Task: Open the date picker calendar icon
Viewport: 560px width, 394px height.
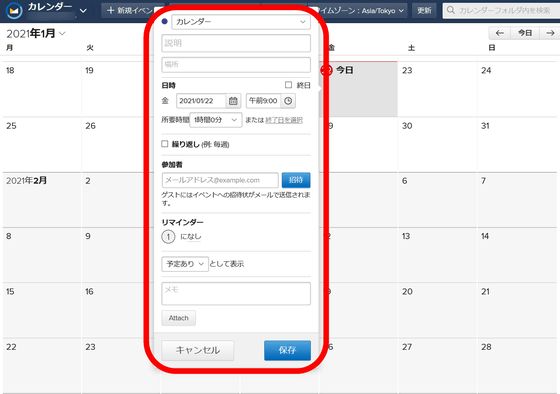Action: (x=233, y=101)
